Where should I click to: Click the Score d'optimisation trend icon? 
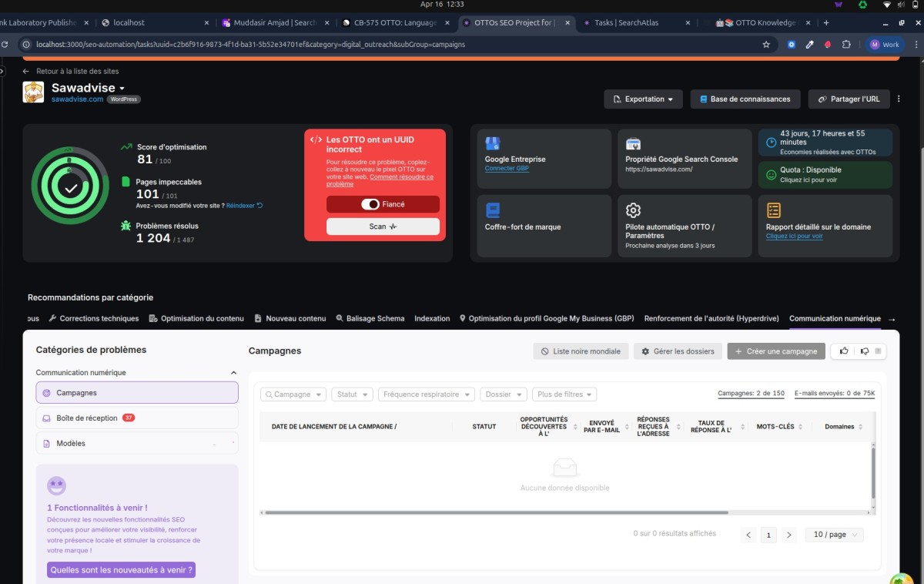126,146
